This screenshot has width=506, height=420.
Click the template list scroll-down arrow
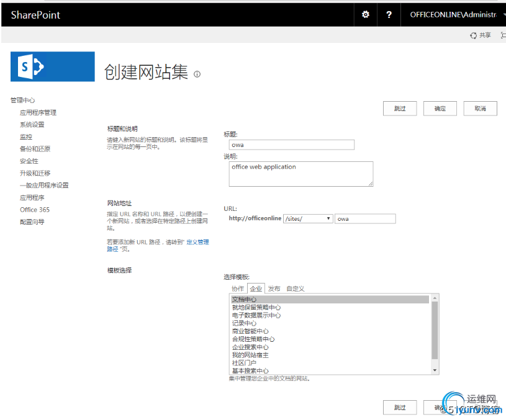(435, 370)
